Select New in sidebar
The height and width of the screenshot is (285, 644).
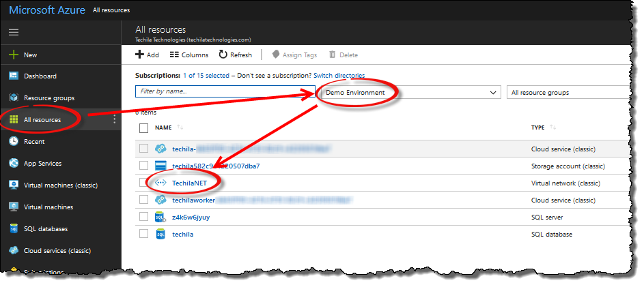pos(61,55)
